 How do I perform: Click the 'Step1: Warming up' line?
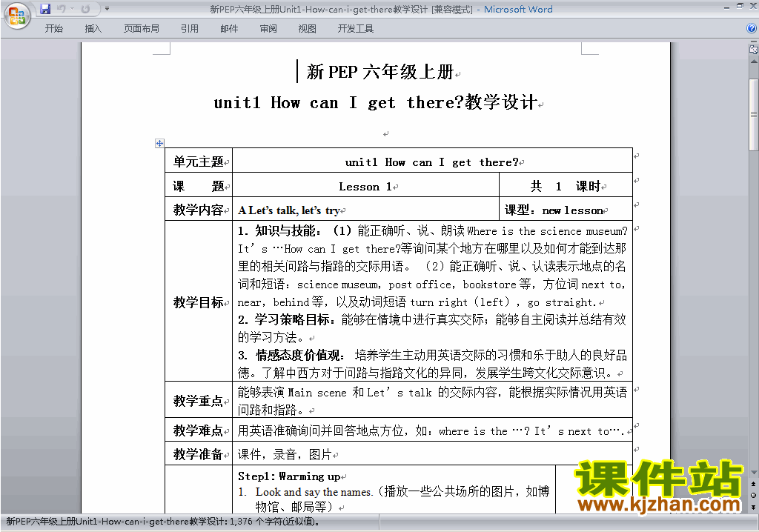pyautogui.click(x=289, y=476)
